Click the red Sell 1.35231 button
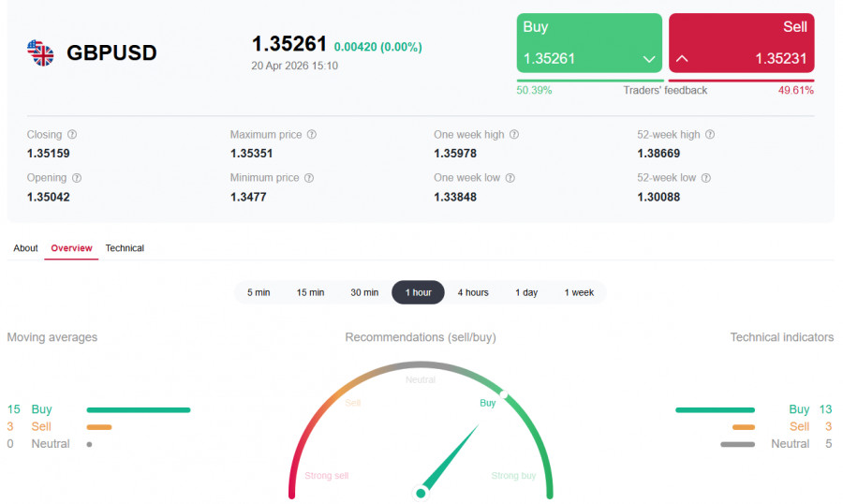 click(742, 43)
